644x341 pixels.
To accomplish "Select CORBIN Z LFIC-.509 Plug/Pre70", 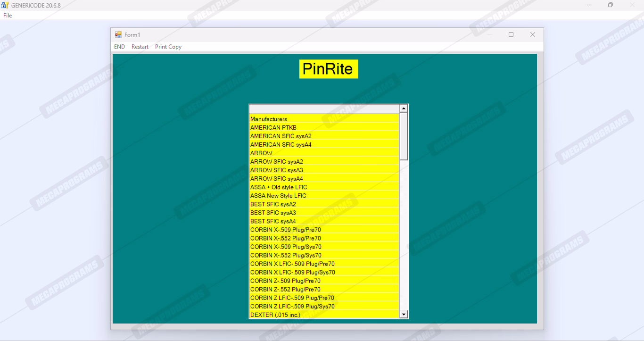I will (292, 298).
